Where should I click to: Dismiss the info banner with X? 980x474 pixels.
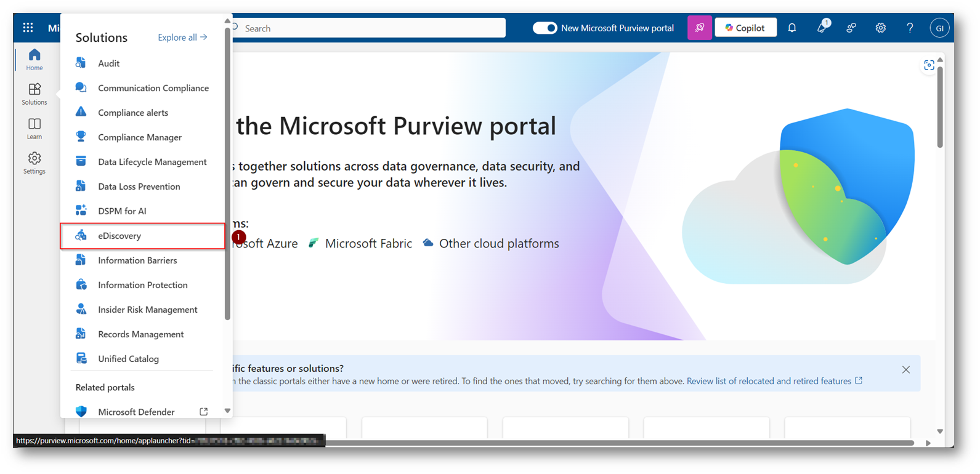point(905,369)
